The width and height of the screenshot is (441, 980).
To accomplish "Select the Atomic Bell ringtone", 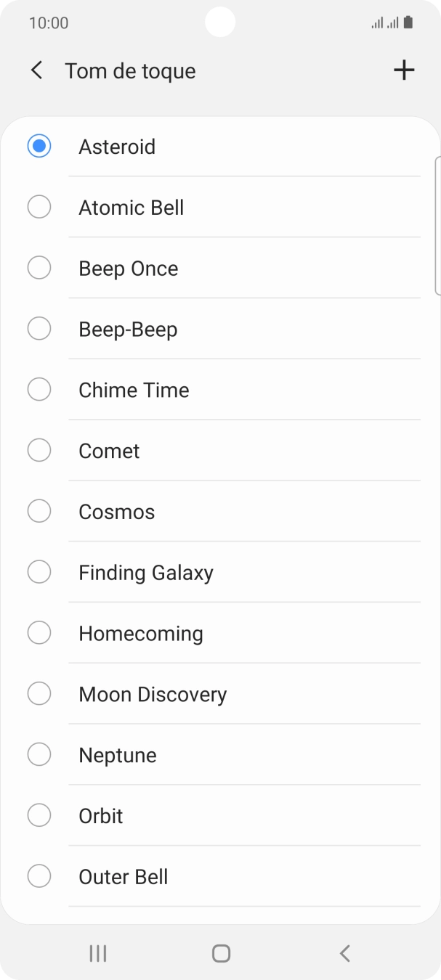I will click(x=131, y=207).
